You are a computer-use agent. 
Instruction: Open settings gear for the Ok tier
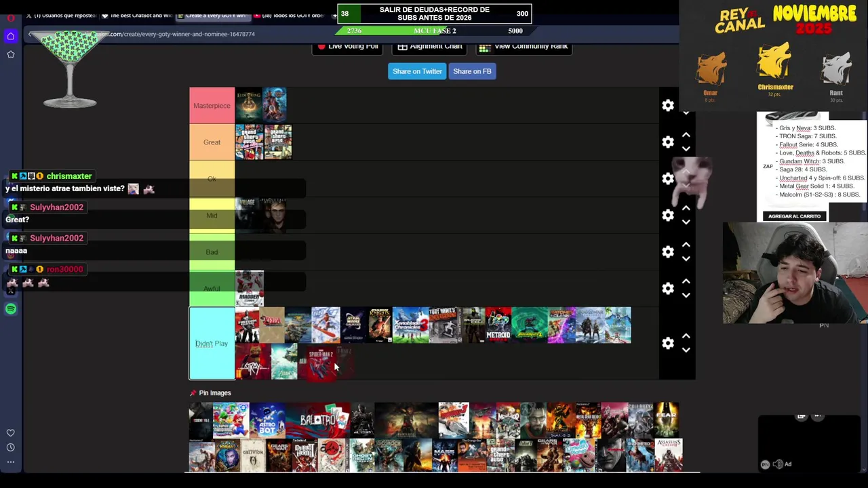(668, 179)
